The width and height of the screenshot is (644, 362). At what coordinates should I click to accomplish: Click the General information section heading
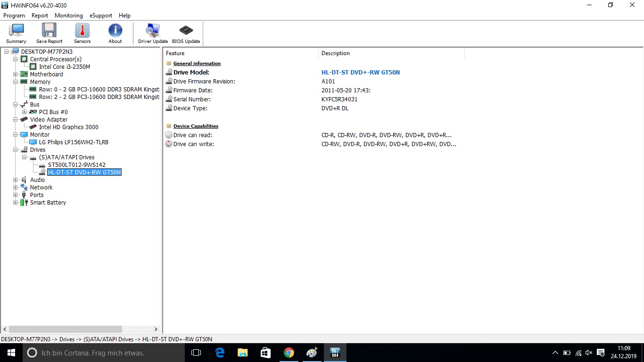pyautogui.click(x=197, y=64)
